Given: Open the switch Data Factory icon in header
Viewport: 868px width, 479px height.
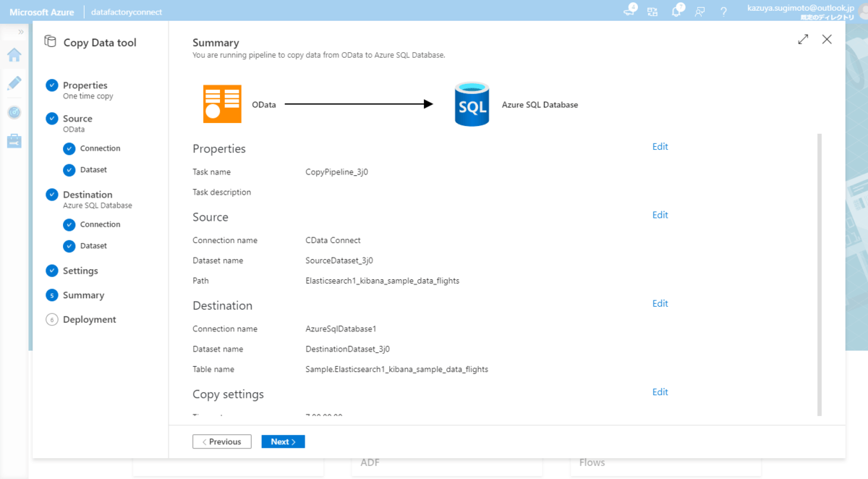Looking at the screenshot, I should coord(652,12).
